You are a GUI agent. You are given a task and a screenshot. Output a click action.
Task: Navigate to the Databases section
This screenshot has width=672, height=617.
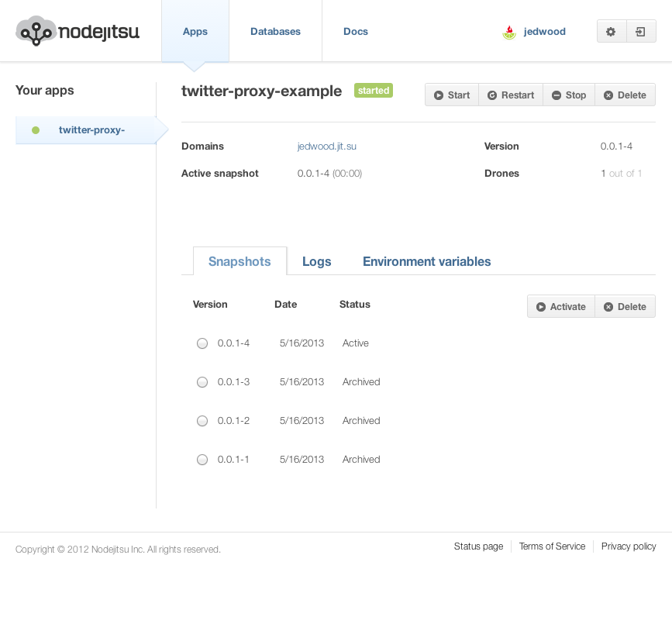pyautogui.click(x=275, y=31)
